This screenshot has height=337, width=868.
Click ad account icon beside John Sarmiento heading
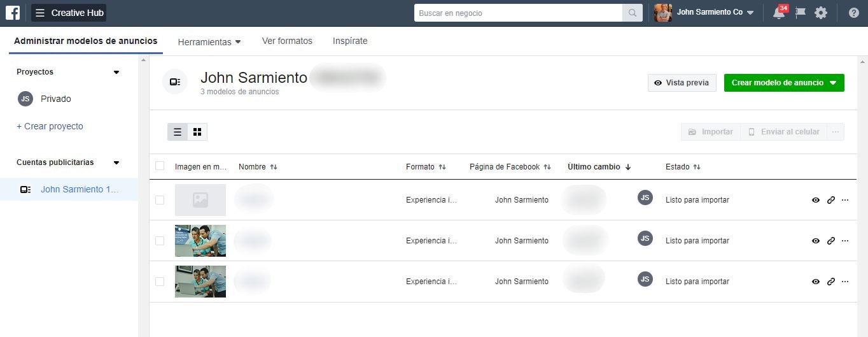pos(175,82)
